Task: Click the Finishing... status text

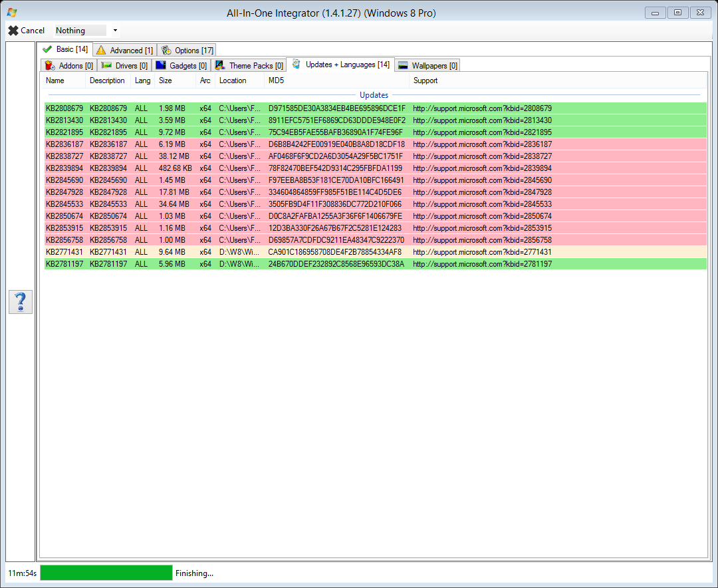Action: [x=194, y=573]
